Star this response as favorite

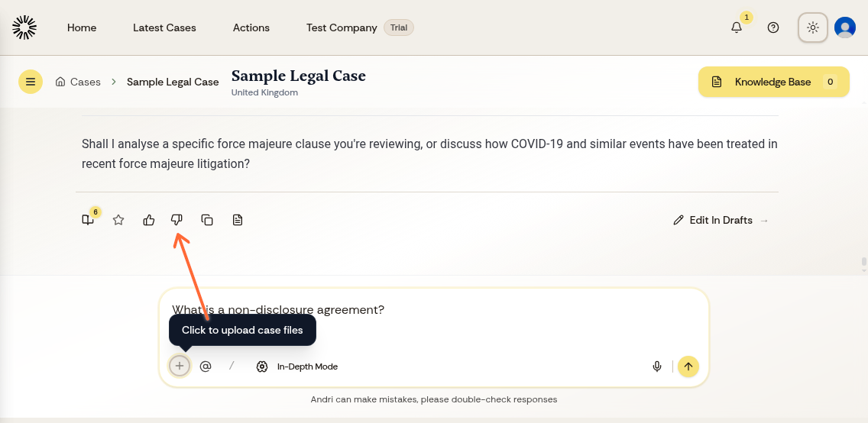pyautogui.click(x=118, y=220)
